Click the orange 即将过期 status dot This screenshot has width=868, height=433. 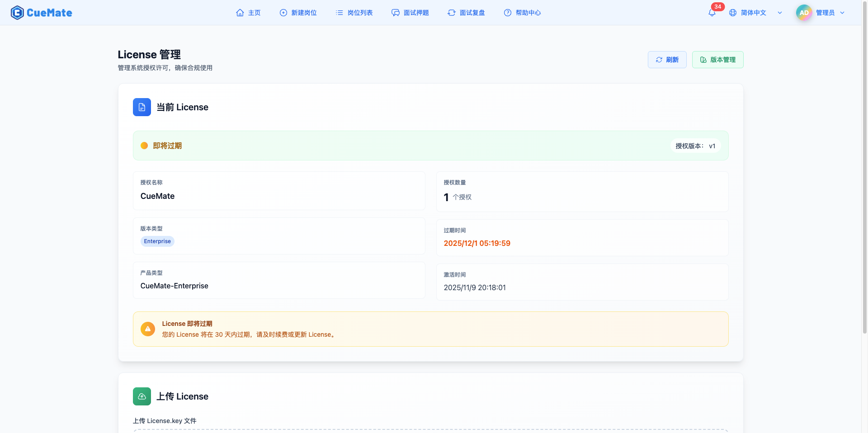coord(144,146)
